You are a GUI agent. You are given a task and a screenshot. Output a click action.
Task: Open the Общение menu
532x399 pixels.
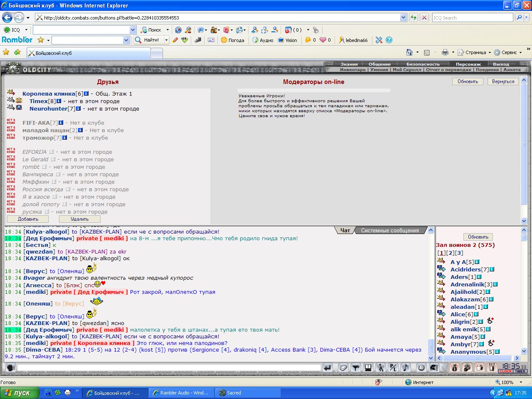379,64
